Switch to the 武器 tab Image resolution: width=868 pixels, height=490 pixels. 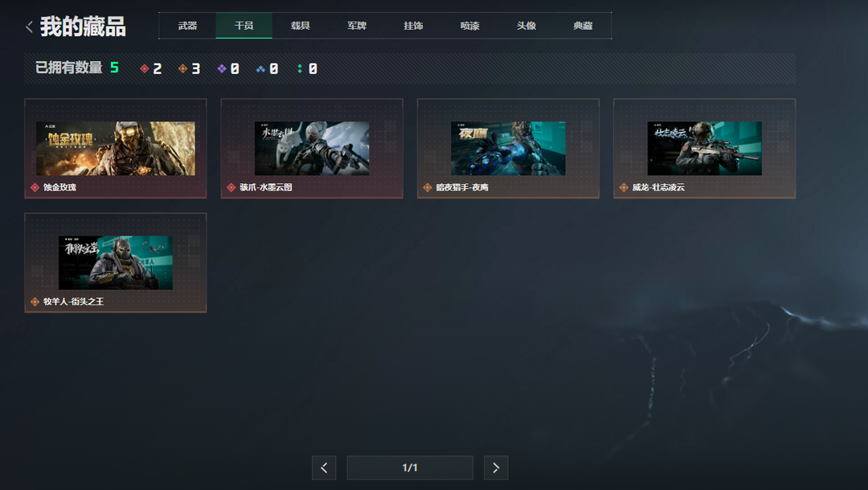[187, 26]
